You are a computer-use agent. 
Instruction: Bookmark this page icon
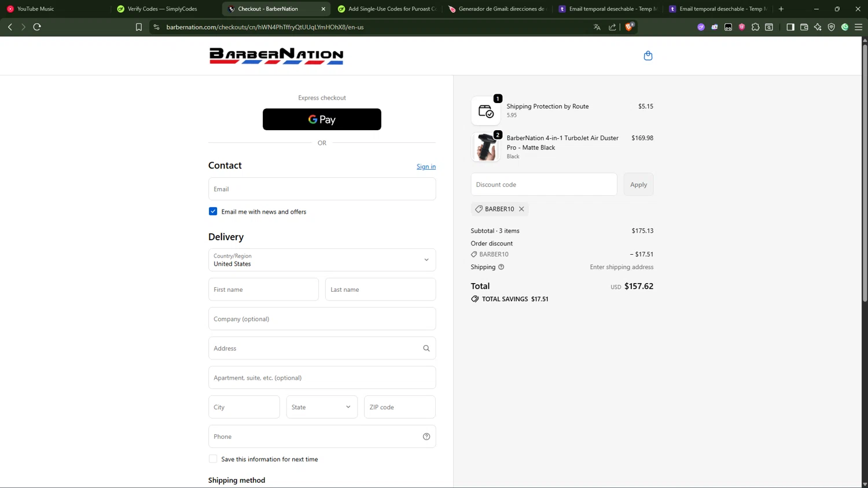coord(139,27)
